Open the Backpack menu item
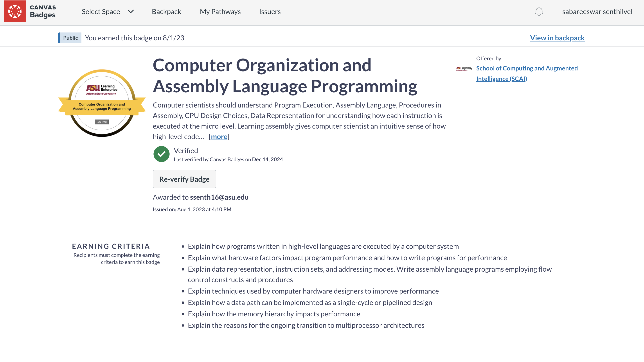Screen dimensions: 644x362 point(166,11)
